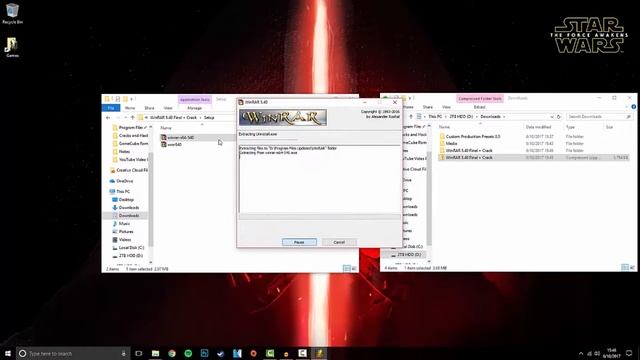Image resolution: width=640 pixels, height=360 pixels.
Task: Search Downloads input field
Action: 599,117
